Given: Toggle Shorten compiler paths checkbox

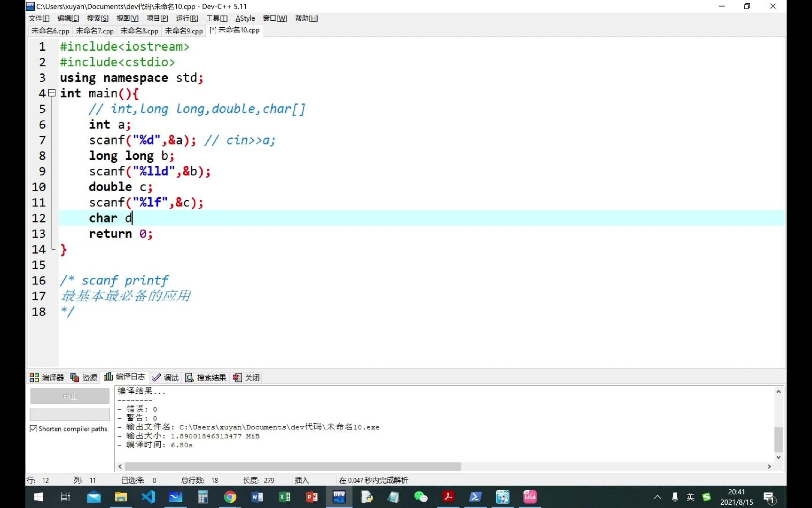Looking at the screenshot, I should (x=33, y=429).
